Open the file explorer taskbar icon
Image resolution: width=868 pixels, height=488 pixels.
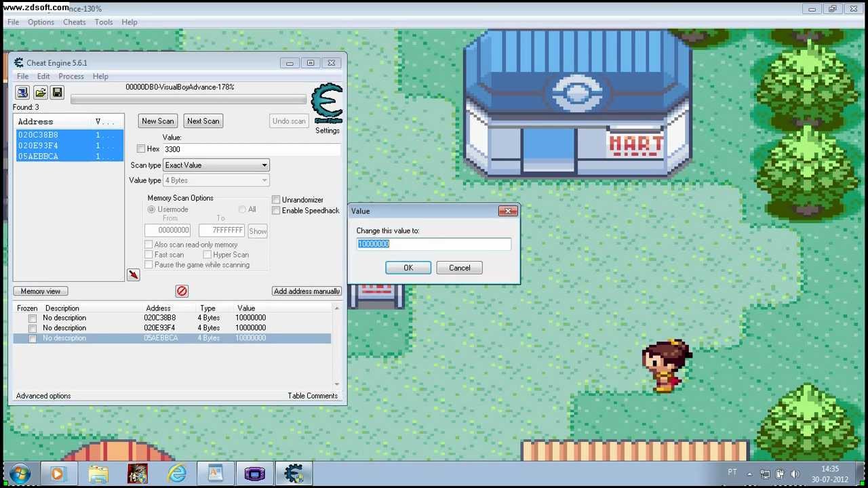[98, 473]
